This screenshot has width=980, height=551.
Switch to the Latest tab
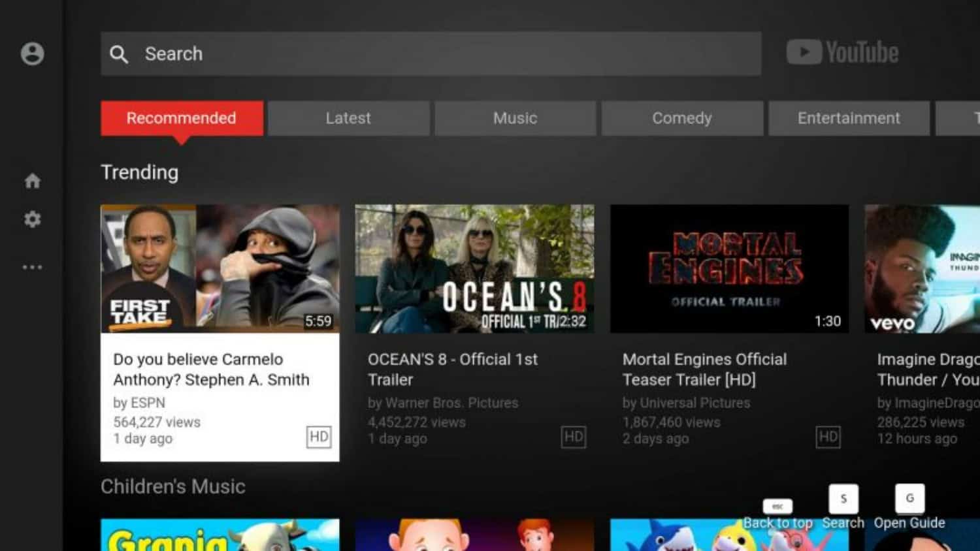pos(348,118)
